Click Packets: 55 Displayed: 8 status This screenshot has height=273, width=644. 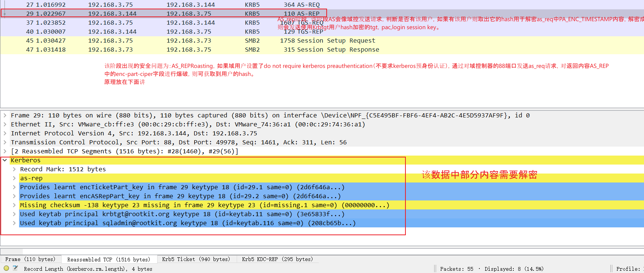(x=492, y=269)
